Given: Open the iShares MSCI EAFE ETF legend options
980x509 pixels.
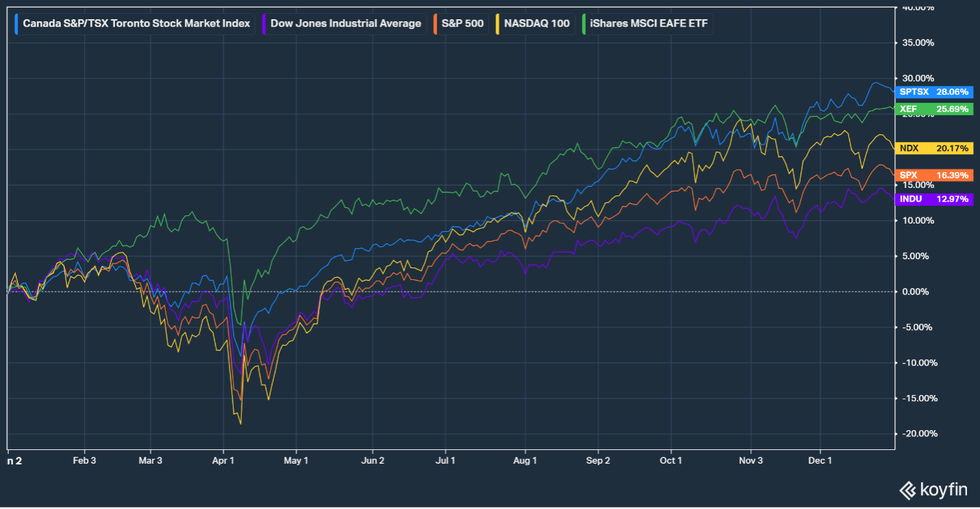Looking at the screenshot, I should [648, 23].
